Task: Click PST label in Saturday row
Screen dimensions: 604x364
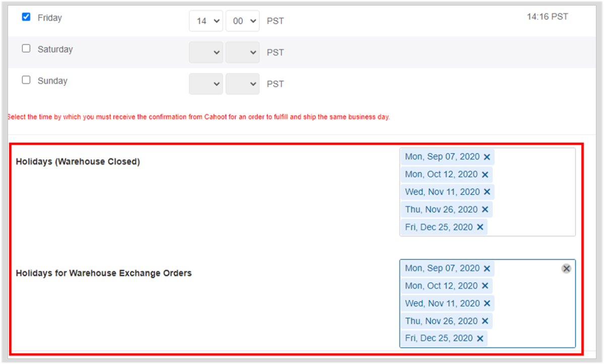Action: click(x=275, y=53)
